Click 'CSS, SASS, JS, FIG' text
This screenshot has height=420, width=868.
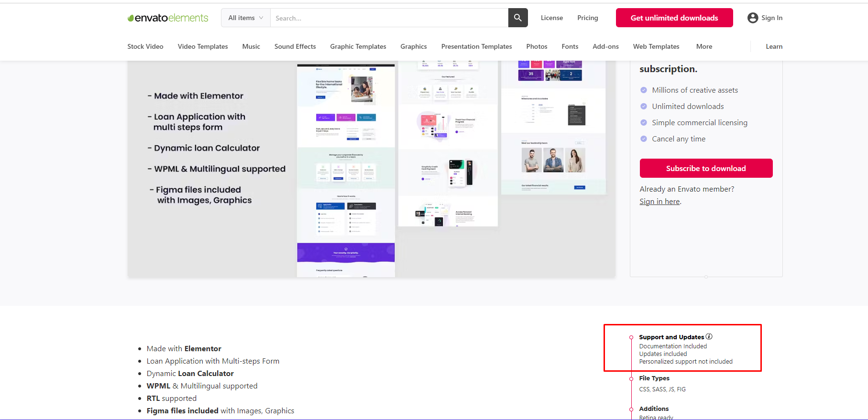click(662, 389)
